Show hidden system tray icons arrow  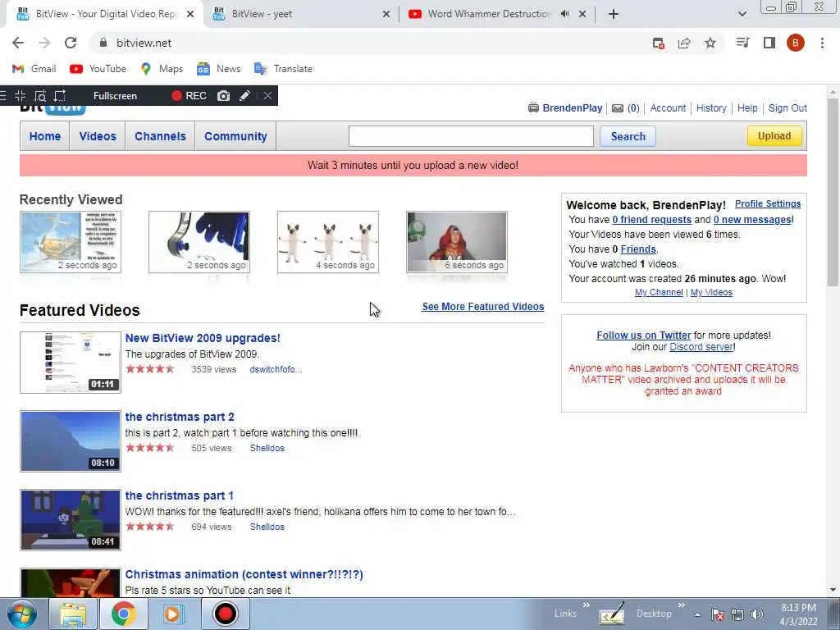coord(697,614)
